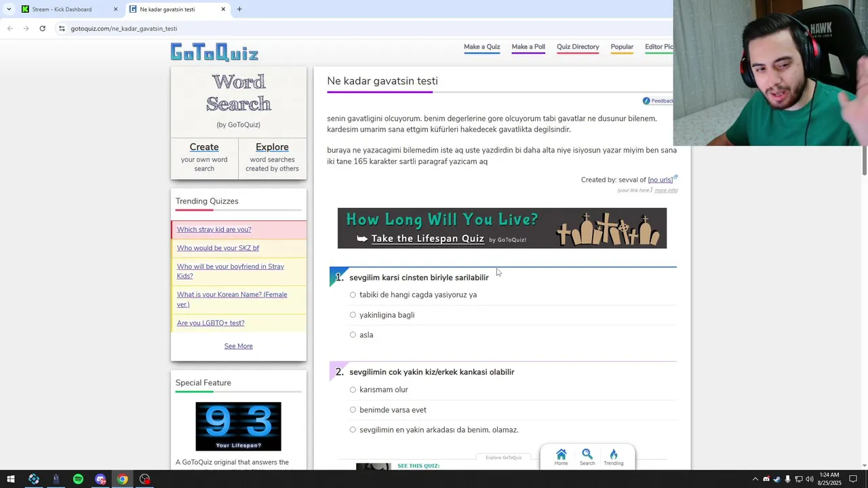Click the 'SEE THIS QUIZ:' text

(418, 466)
